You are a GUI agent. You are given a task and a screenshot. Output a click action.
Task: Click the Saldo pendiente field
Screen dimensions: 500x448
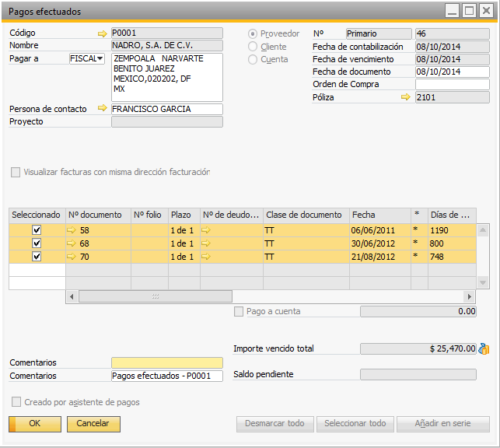click(x=418, y=375)
